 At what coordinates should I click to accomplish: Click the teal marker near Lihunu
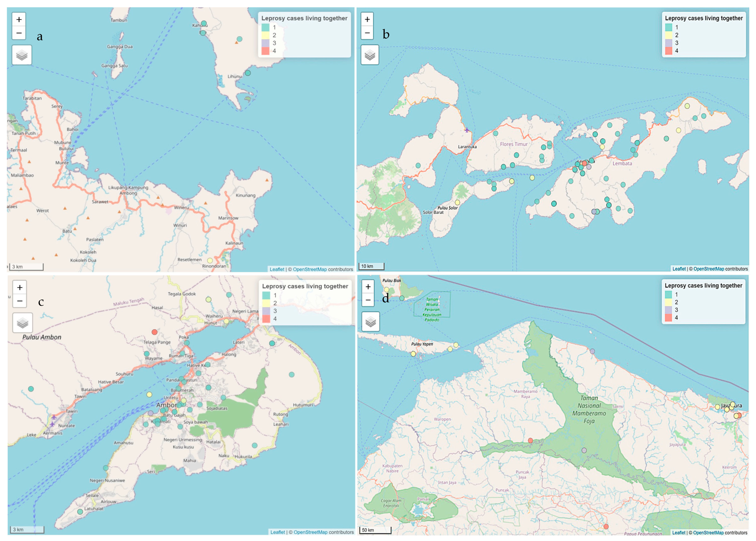click(x=248, y=73)
